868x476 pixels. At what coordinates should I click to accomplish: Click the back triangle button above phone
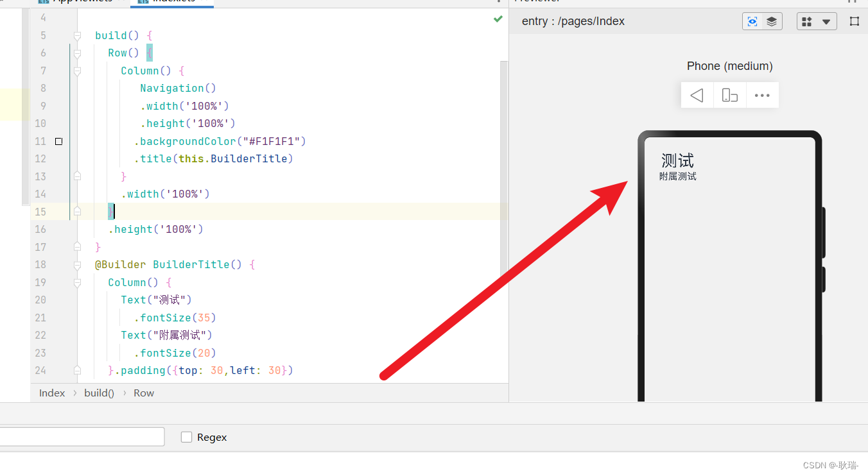(697, 96)
